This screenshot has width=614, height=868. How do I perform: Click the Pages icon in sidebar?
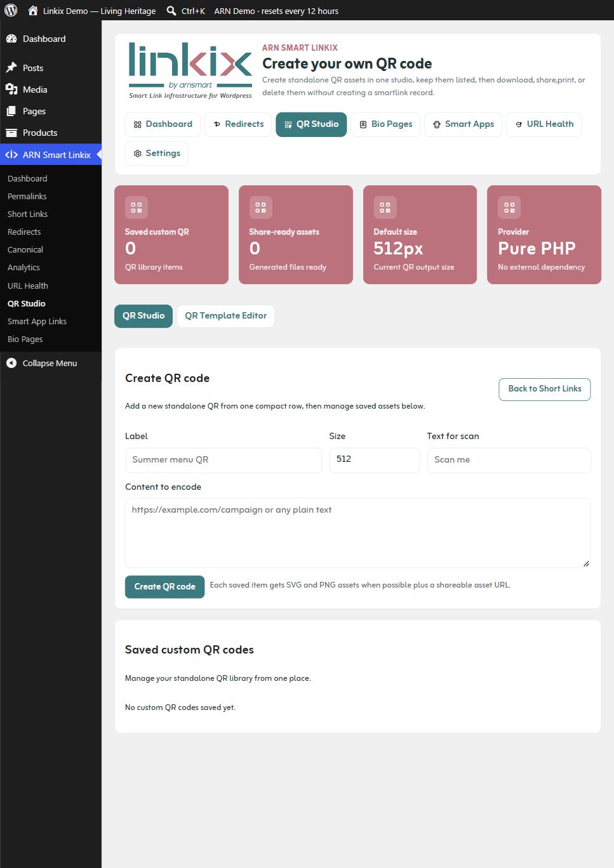click(x=11, y=111)
